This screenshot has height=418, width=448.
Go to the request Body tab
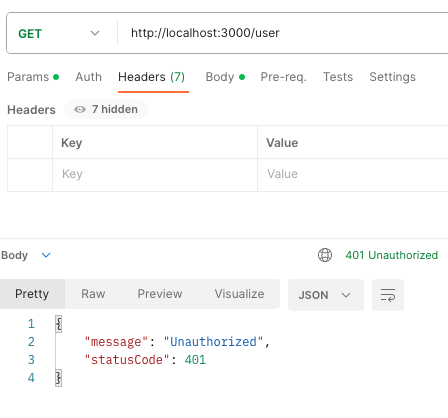[225, 77]
